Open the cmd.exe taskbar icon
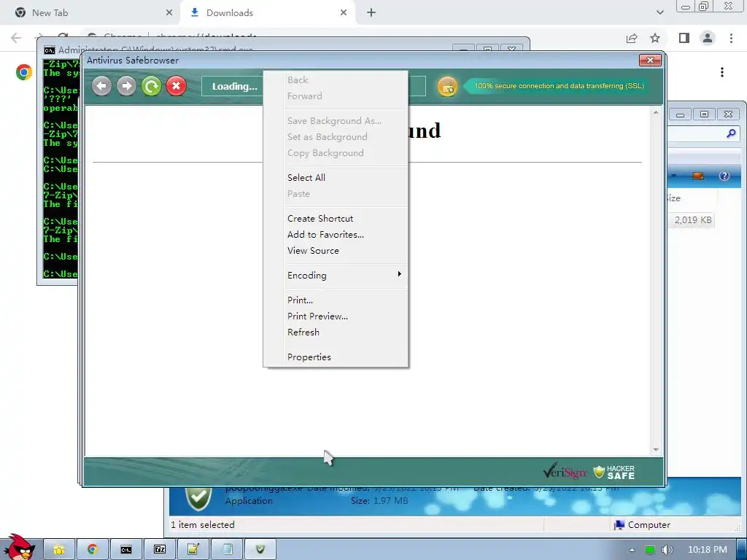 (x=125, y=550)
